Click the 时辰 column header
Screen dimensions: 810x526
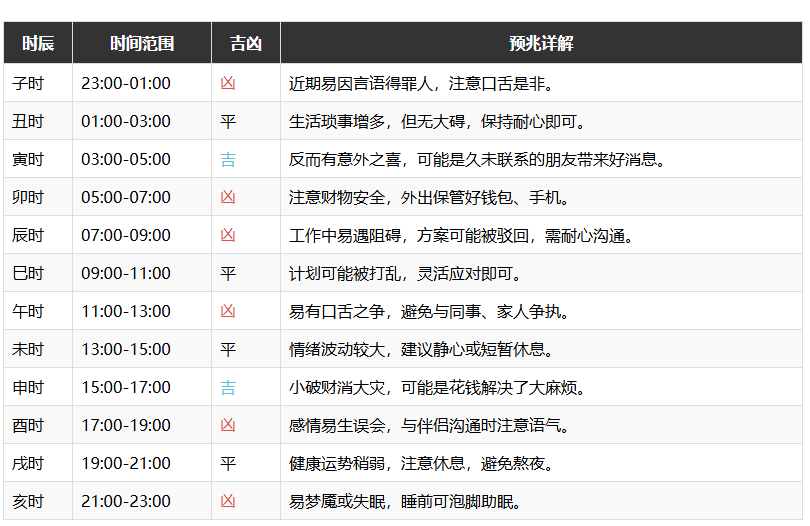click(38, 43)
